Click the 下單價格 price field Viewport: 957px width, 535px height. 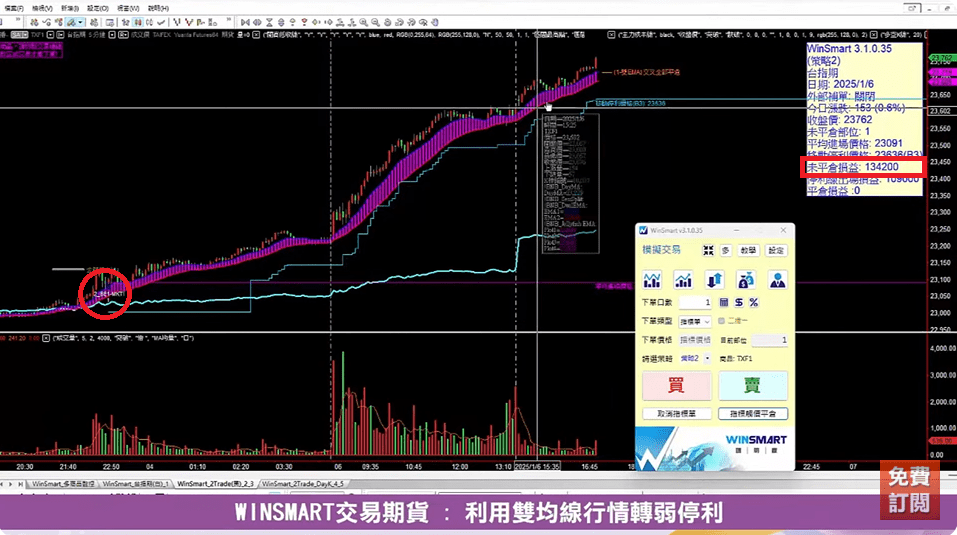tap(695, 340)
